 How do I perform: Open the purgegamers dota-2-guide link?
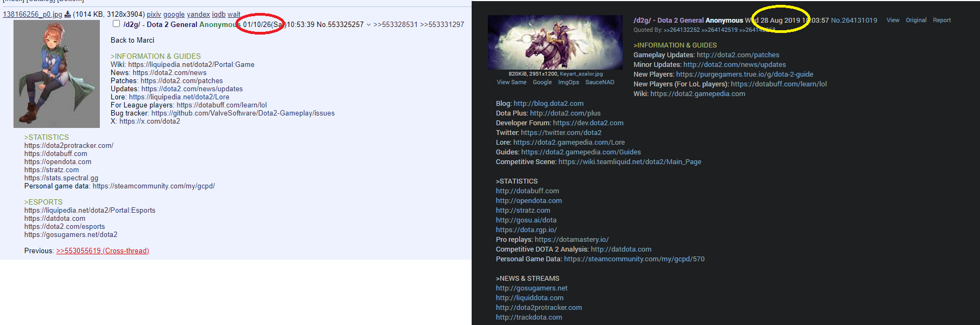click(745, 74)
